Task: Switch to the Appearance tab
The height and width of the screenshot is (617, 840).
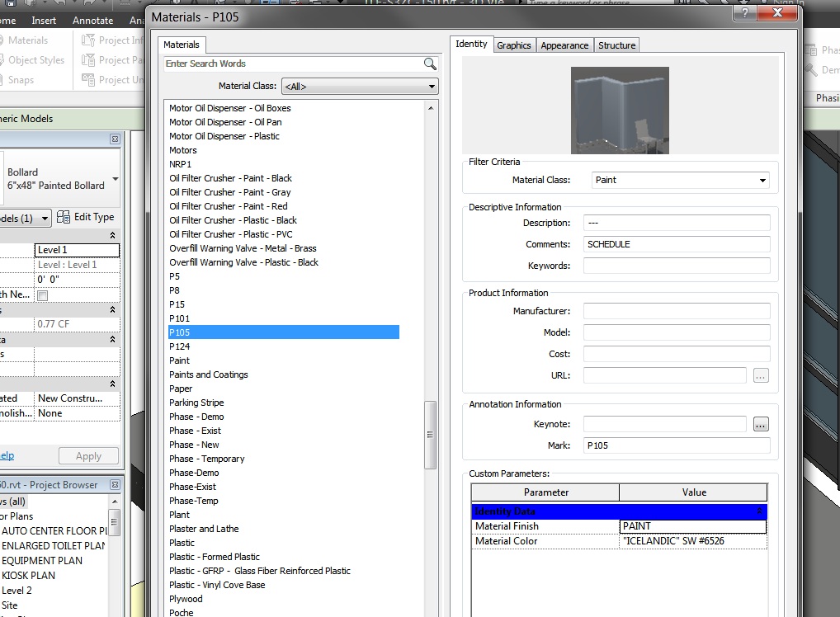Action: (564, 45)
